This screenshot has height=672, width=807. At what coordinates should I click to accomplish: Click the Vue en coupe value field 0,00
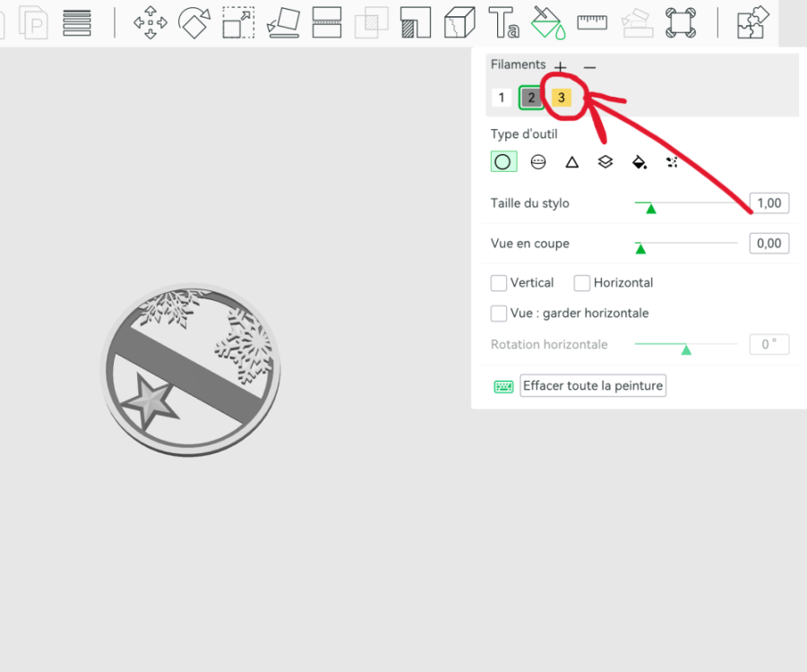tap(768, 243)
